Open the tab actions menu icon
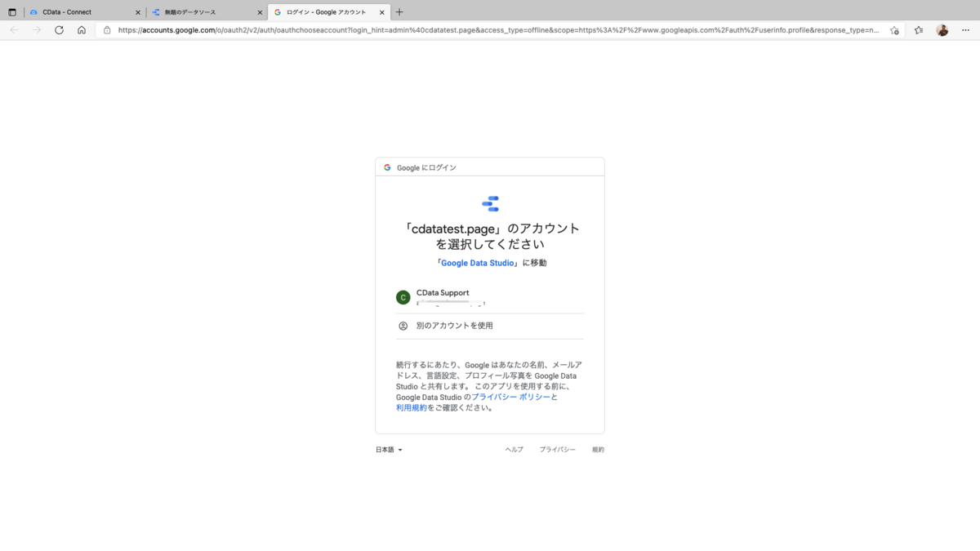 (x=12, y=12)
